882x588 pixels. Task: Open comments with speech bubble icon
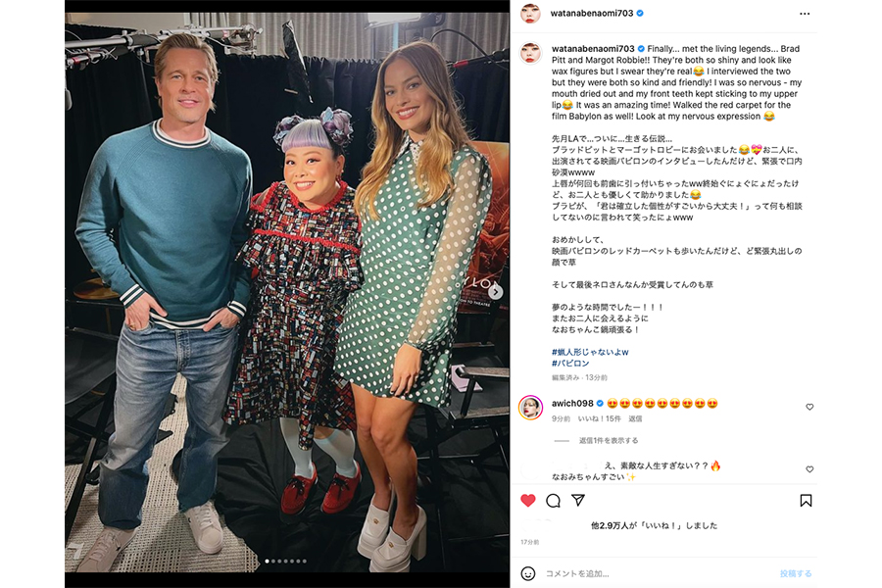(x=553, y=500)
